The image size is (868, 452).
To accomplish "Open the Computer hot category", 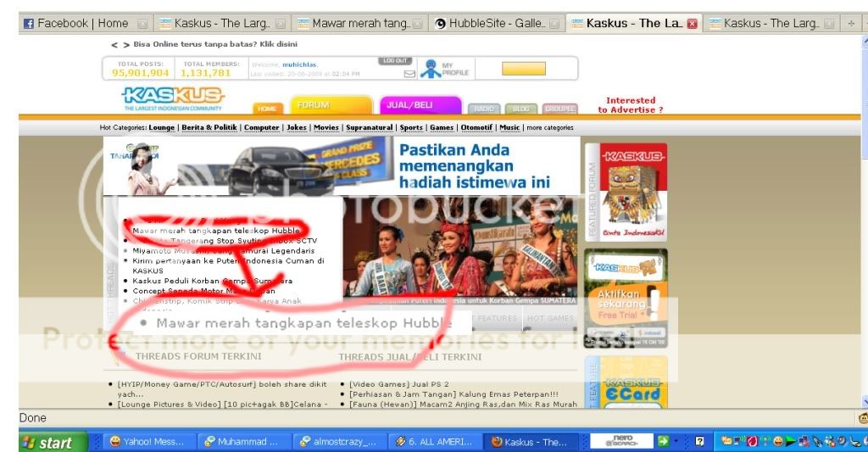I will tap(261, 127).
